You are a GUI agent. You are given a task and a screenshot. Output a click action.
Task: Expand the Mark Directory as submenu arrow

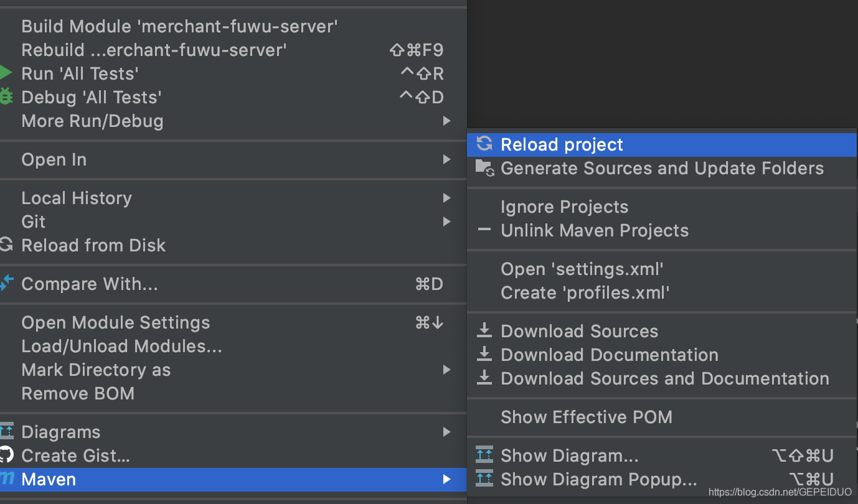(x=446, y=370)
